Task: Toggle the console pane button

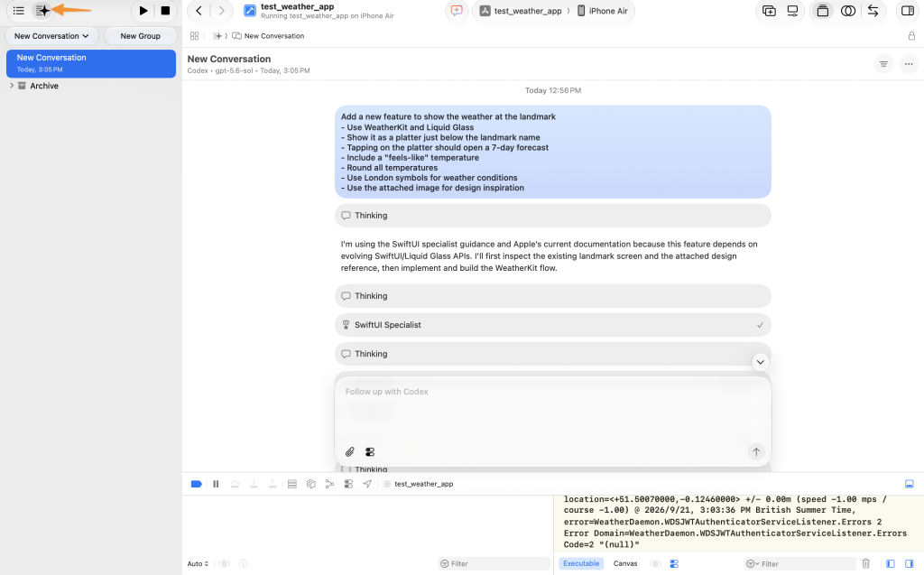Action: [x=910, y=564]
